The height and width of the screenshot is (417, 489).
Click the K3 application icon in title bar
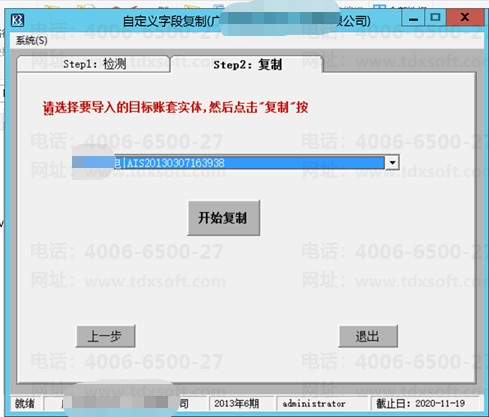click(18, 21)
